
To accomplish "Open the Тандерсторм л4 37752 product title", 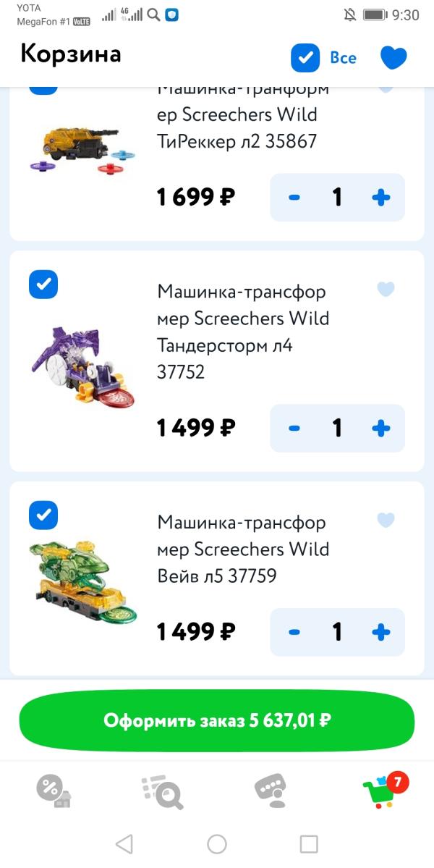I will [x=242, y=332].
